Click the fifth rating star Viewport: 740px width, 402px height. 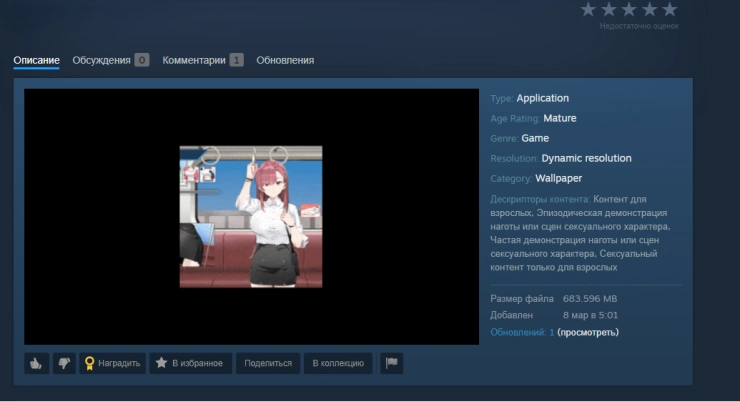(670, 9)
